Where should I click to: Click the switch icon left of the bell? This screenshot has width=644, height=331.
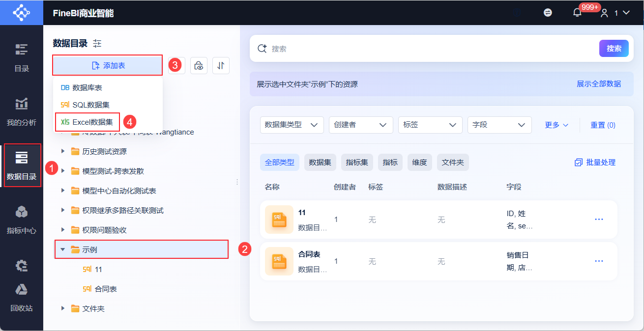548,13
